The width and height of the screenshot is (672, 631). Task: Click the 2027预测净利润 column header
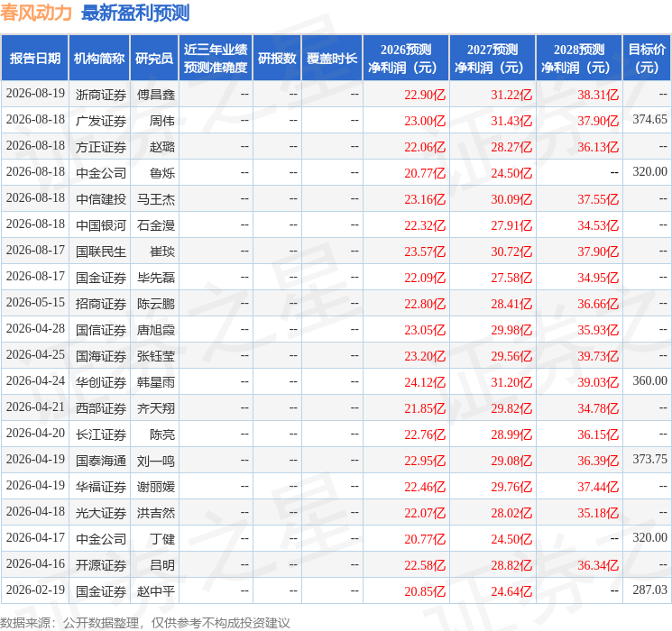point(492,59)
